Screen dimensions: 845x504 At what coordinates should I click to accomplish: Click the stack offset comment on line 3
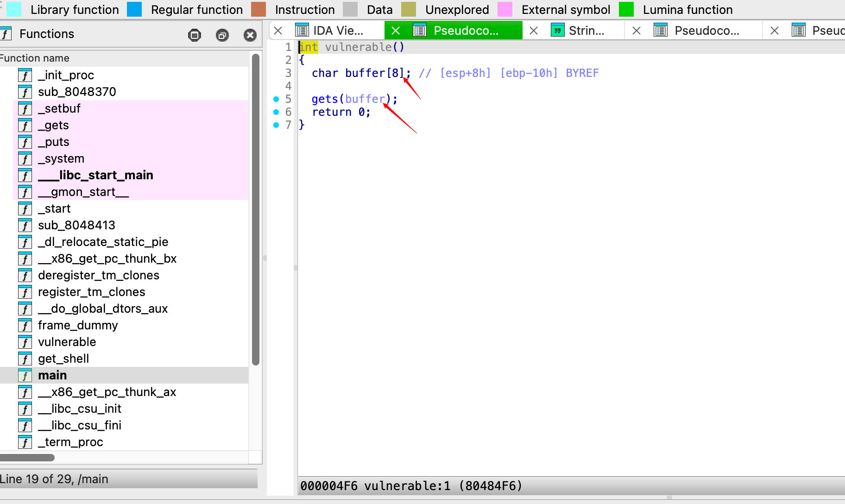coord(508,73)
